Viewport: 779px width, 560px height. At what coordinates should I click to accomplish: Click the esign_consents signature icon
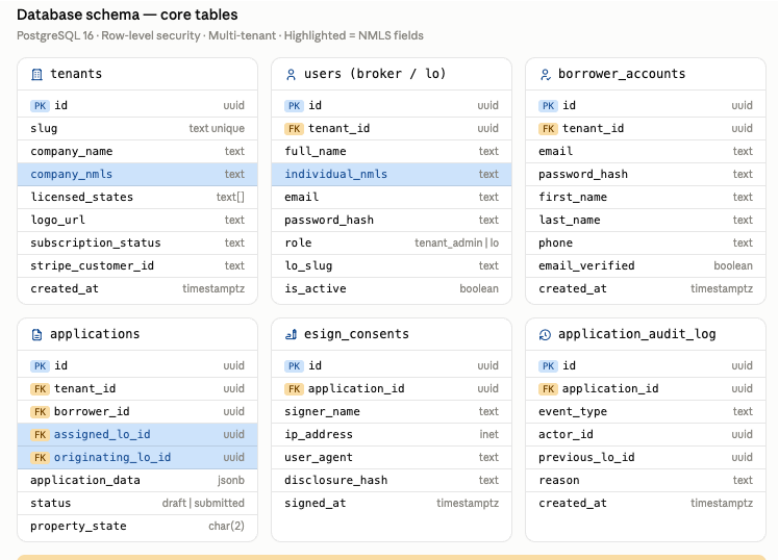291,335
